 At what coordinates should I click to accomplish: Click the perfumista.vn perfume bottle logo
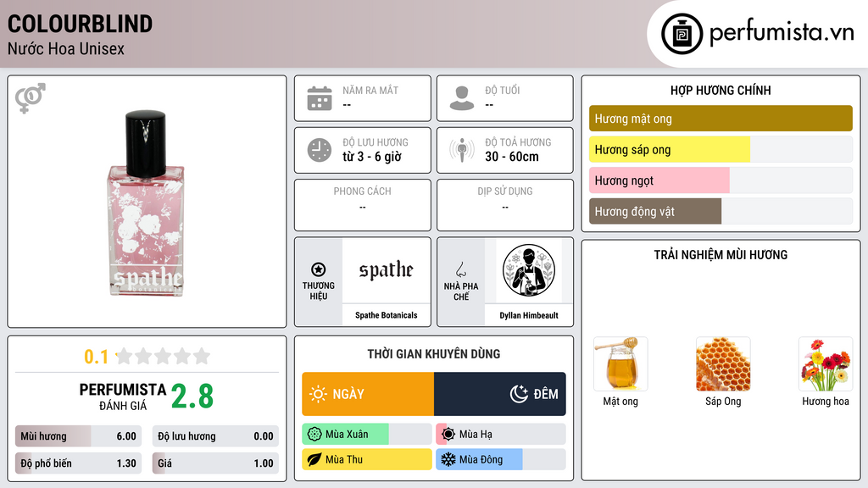682,34
